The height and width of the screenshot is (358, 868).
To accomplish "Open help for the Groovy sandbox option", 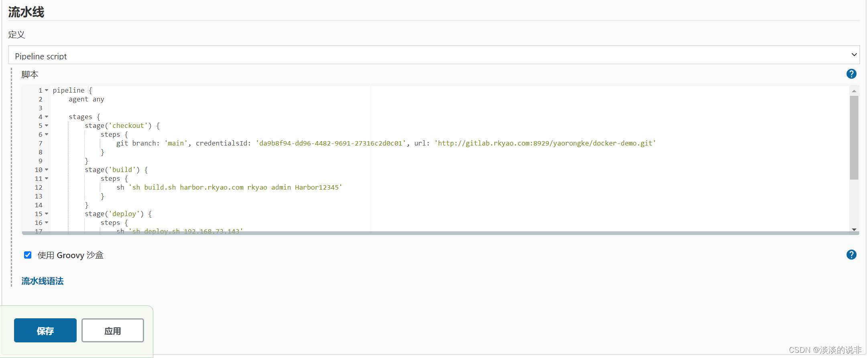I will pos(851,255).
